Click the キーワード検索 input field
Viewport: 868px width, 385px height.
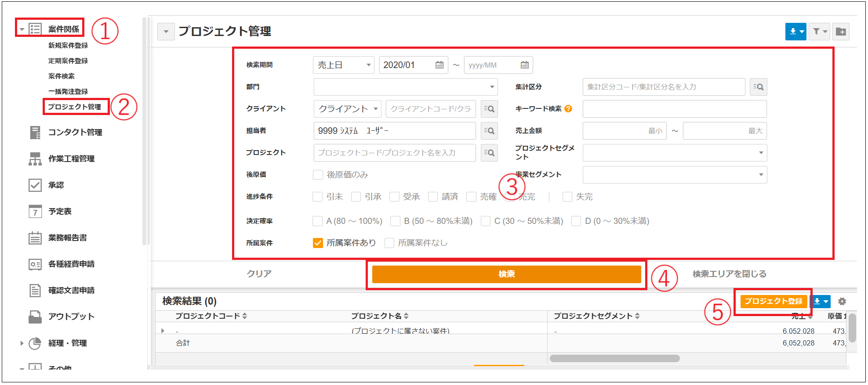tap(675, 109)
